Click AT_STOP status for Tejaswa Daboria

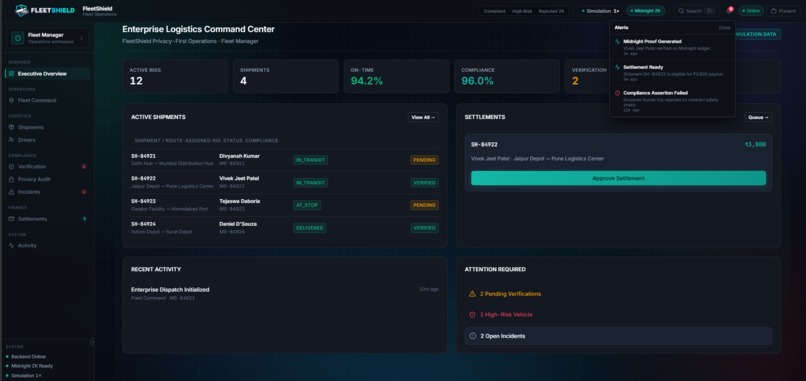pyautogui.click(x=307, y=205)
